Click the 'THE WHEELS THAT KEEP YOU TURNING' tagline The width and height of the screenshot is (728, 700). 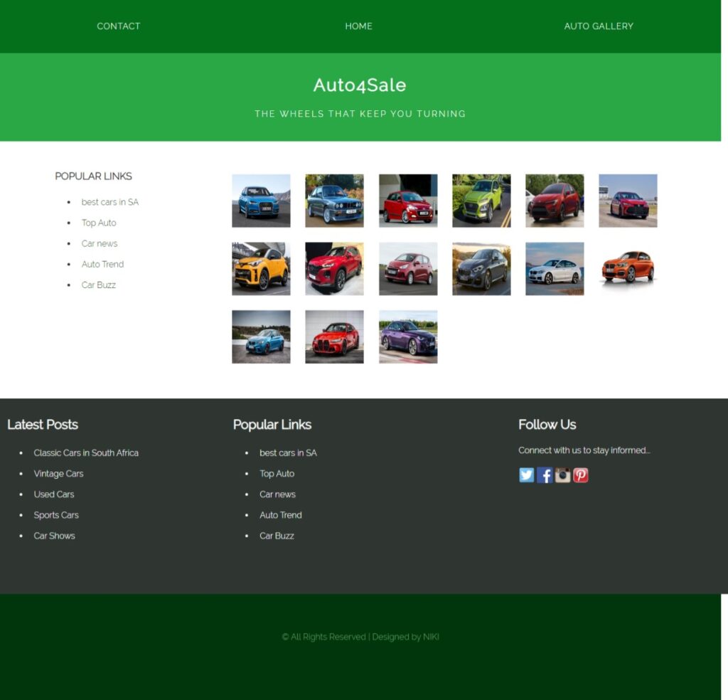pyautogui.click(x=360, y=114)
